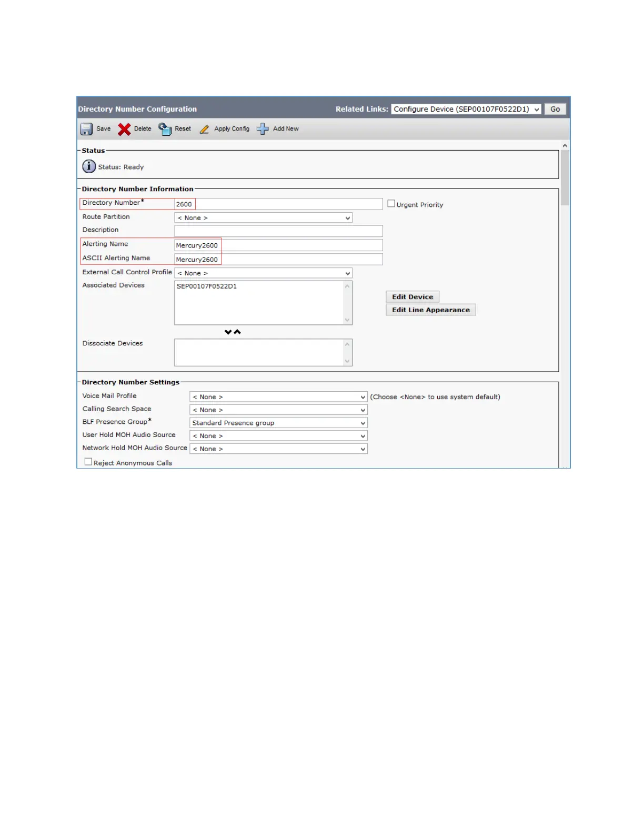
Task: Click the Save label in toolbar
Action: 104,129
